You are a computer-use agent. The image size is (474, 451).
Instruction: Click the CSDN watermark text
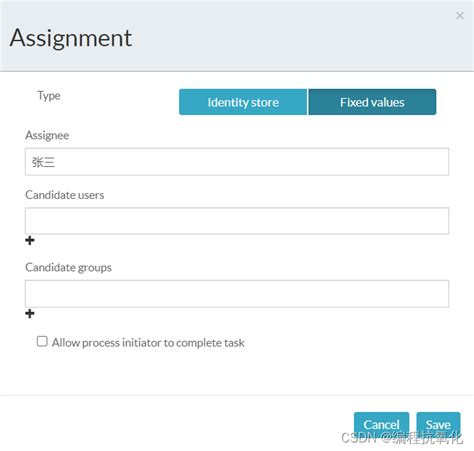click(402, 438)
